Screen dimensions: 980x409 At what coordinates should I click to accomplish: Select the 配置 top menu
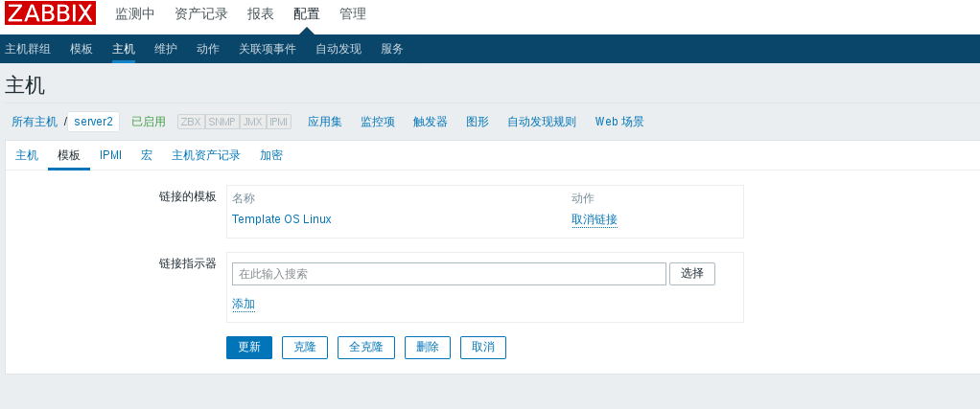(306, 13)
